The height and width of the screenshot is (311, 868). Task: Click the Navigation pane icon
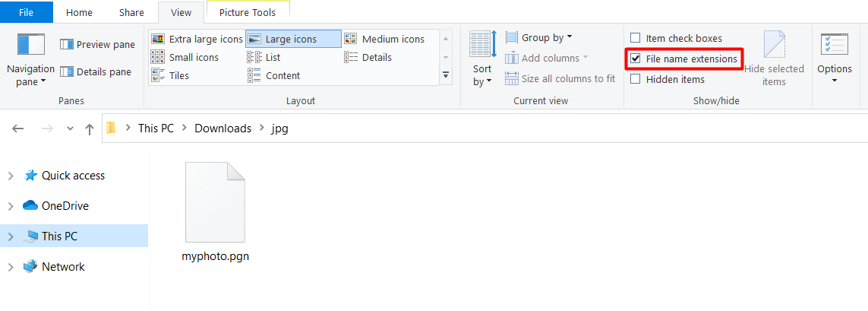(31, 46)
